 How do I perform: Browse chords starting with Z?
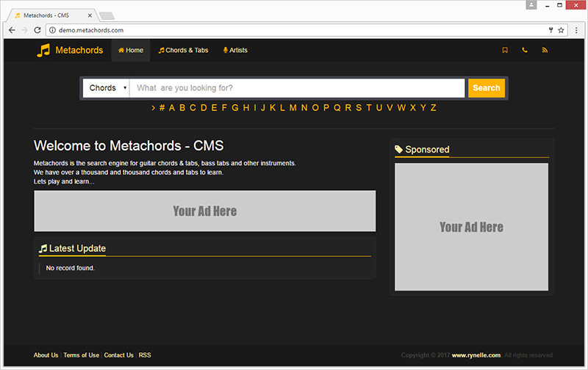point(433,108)
